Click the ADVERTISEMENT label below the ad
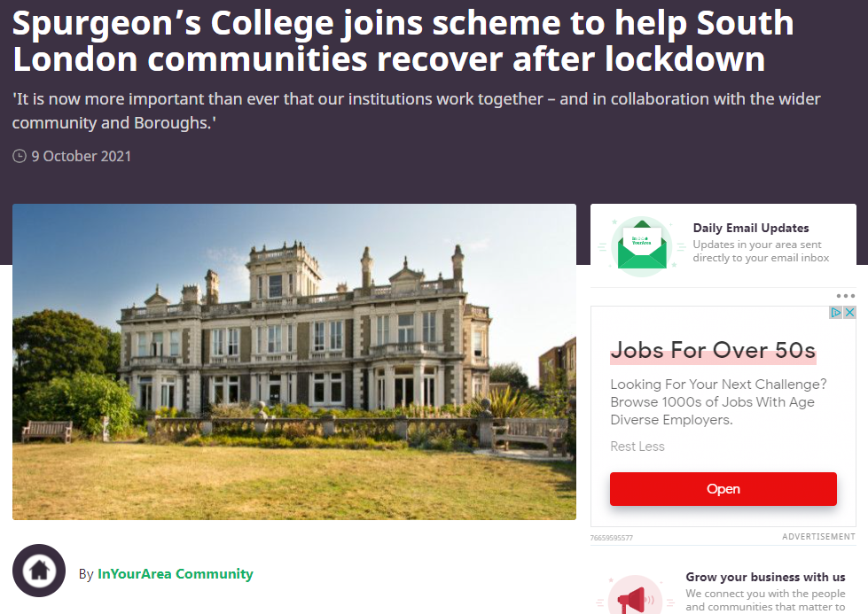This screenshot has height=614, width=868. point(818,537)
